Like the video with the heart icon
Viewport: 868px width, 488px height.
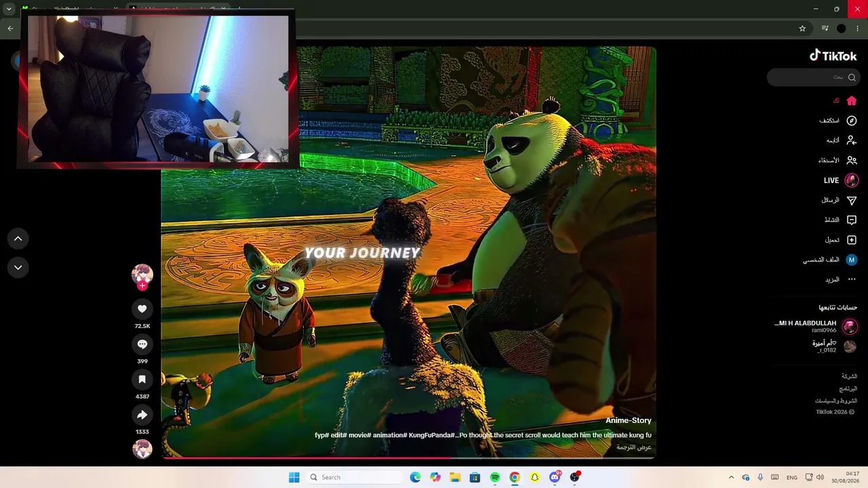(142, 309)
